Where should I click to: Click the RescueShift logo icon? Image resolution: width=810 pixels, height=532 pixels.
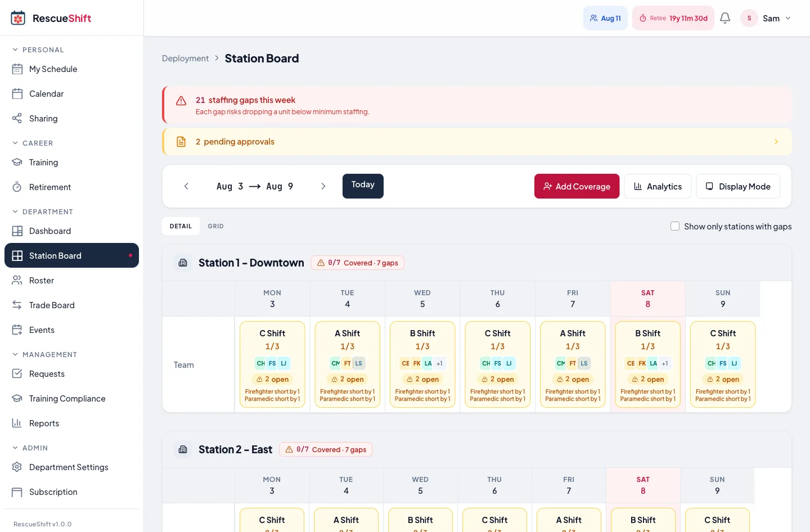pyautogui.click(x=18, y=18)
